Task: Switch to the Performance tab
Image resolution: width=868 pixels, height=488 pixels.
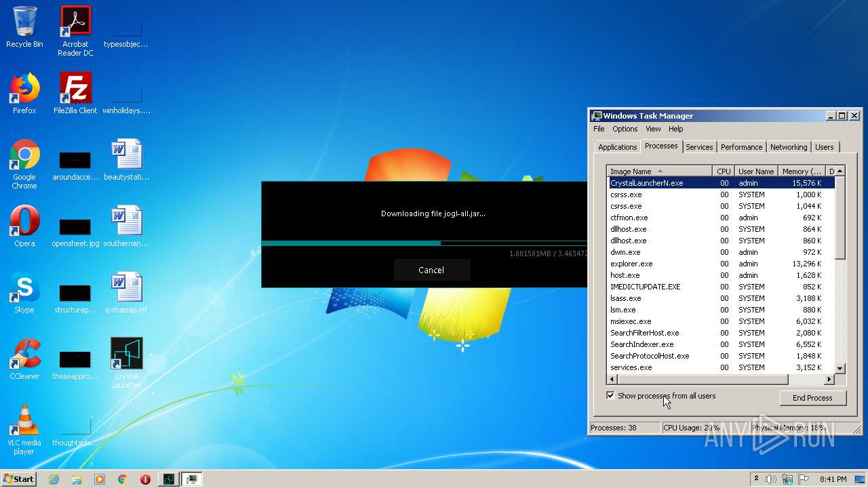Action: 741,147
